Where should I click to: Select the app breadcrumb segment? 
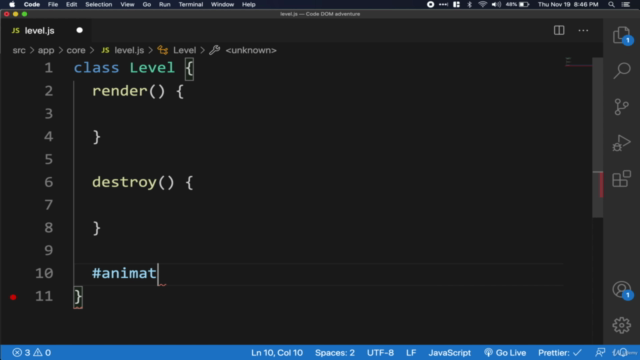point(46,50)
